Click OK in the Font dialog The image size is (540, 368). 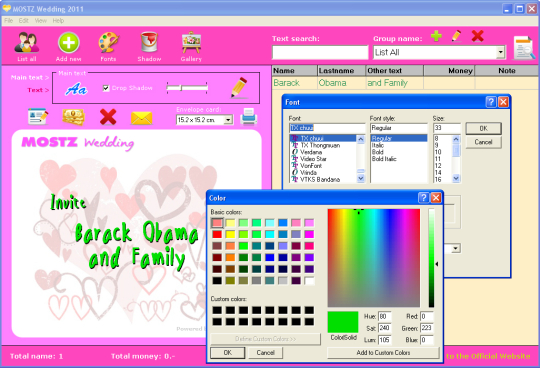484,128
